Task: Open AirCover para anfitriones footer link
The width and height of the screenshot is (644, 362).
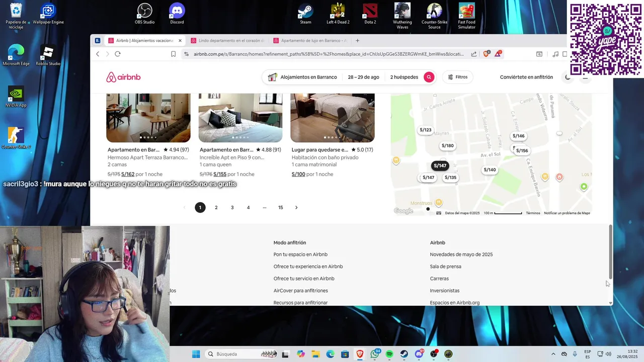Action: (x=300, y=291)
